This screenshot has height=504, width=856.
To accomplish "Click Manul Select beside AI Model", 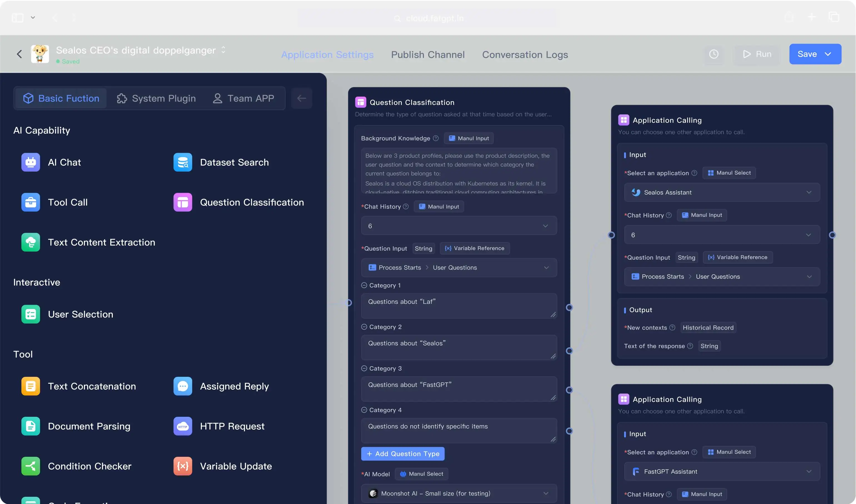I will point(421,474).
